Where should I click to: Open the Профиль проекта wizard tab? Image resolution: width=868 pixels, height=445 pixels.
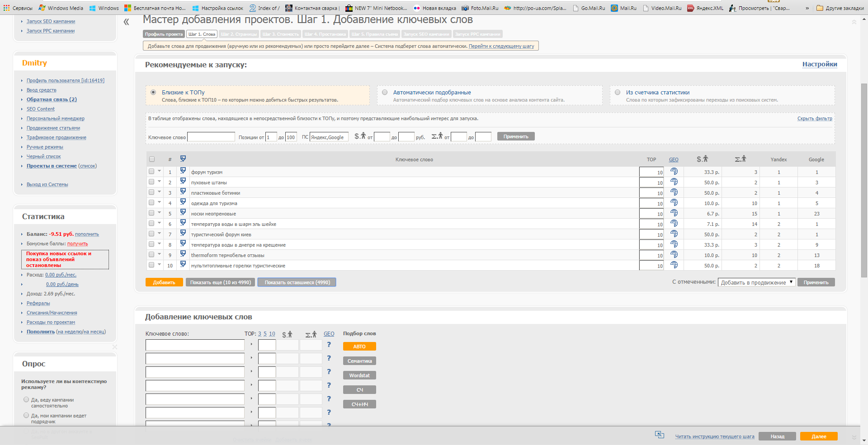[164, 34]
